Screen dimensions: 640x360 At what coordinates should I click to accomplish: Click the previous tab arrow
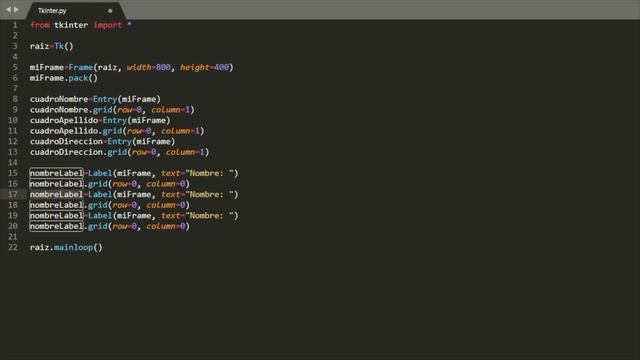coord(8,9)
